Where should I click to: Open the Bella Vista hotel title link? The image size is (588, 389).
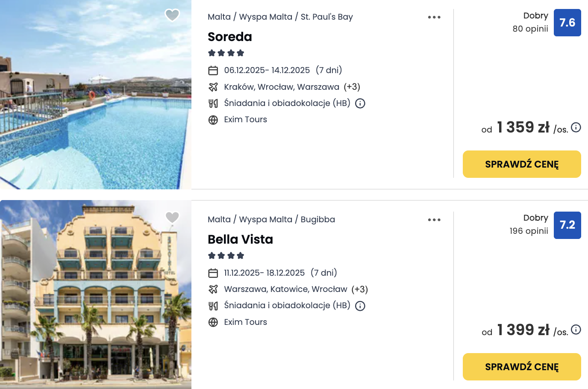[240, 239]
